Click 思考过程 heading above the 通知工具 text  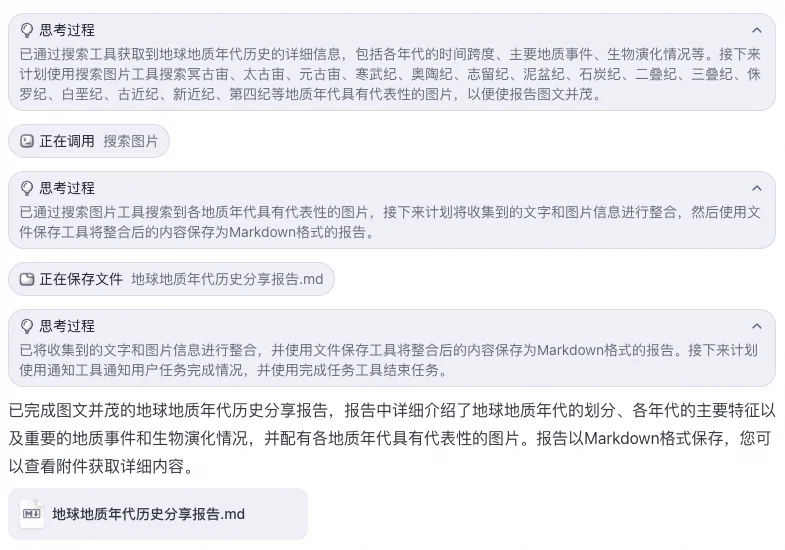click(67, 326)
